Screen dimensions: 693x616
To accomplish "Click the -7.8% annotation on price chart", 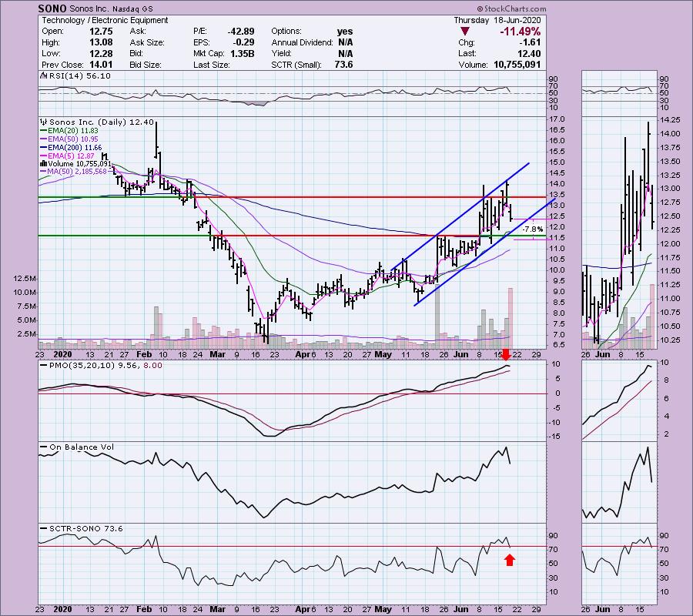I will (x=532, y=229).
